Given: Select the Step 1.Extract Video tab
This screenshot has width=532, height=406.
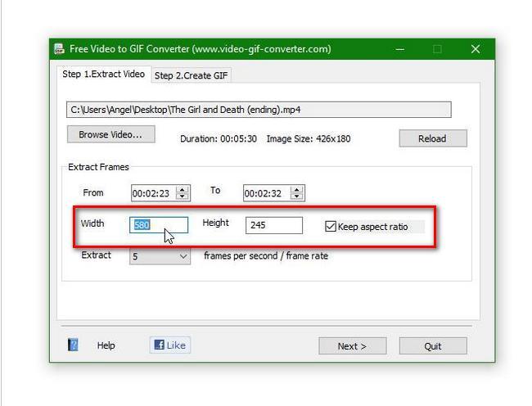Looking at the screenshot, I should (x=103, y=74).
